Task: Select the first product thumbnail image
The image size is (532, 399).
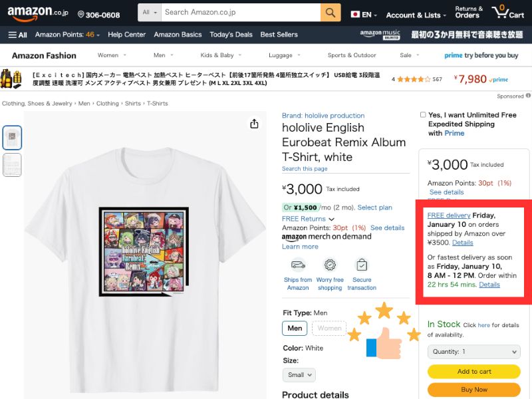Action: [x=12, y=138]
